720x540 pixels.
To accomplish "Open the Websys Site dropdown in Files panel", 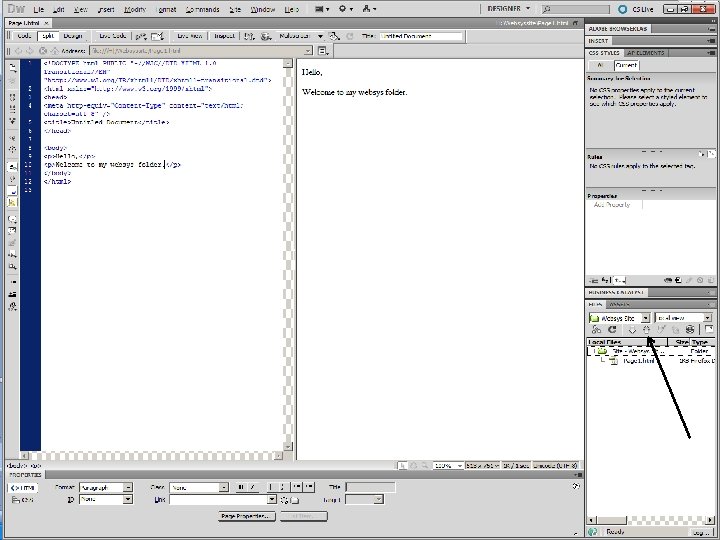I will [619, 318].
